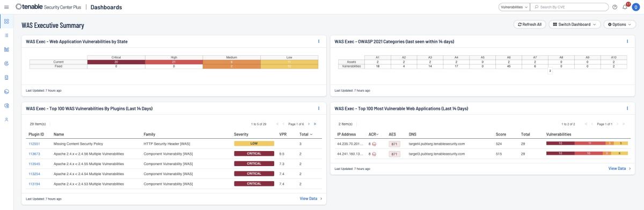The image size is (644, 210).
Task: Open kebab menu of Vulnerabilities by State widget
Action: (x=319, y=41)
